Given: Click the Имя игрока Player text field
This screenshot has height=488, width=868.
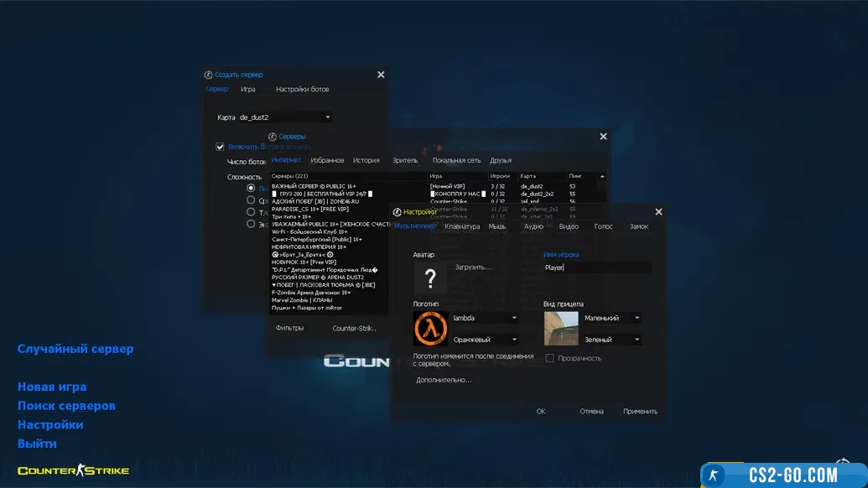Looking at the screenshot, I should 597,267.
